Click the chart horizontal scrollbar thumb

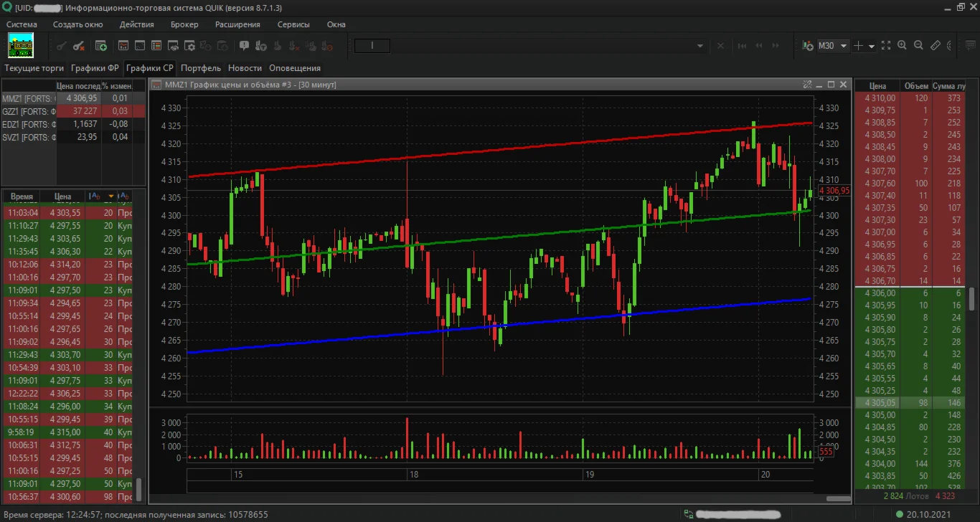pos(838,498)
